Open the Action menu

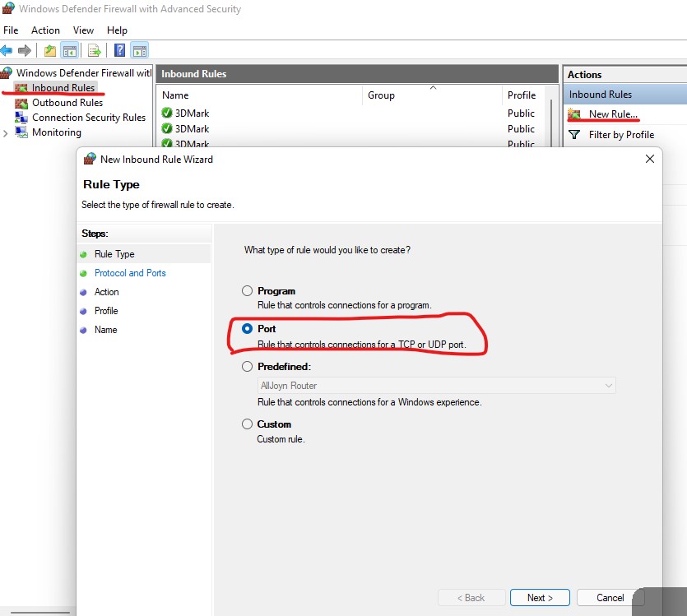pyautogui.click(x=45, y=30)
